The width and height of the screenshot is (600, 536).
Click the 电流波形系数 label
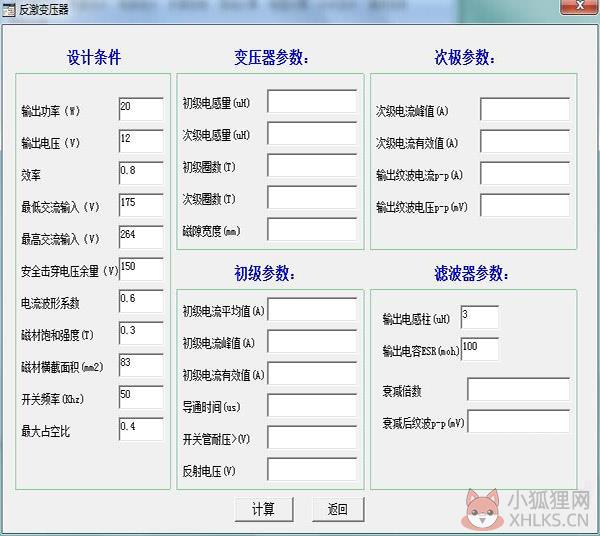tap(50, 303)
